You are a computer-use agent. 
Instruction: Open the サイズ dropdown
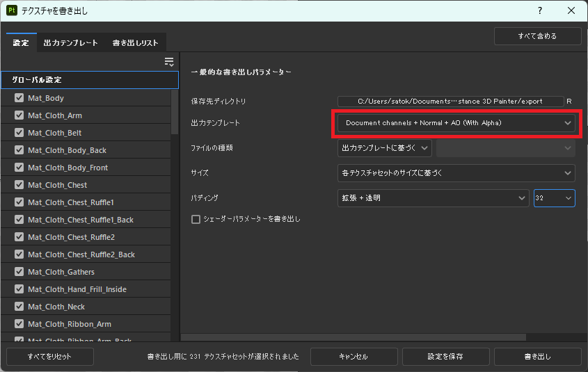point(456,173)
